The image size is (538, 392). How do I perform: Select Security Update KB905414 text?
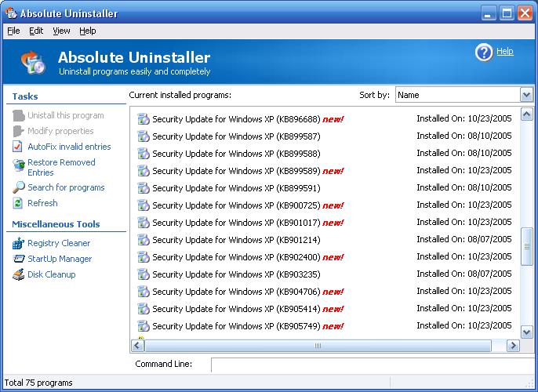tap(236, 309)
